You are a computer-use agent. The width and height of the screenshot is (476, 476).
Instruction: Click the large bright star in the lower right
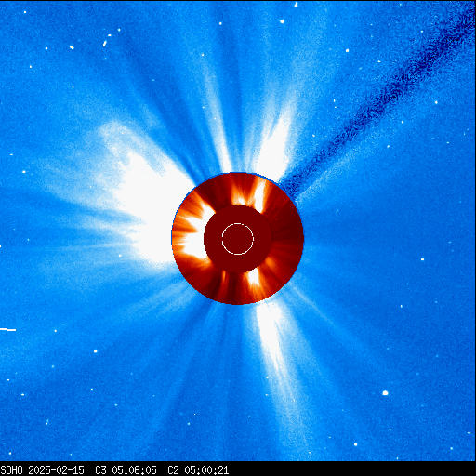pos(385,393)
